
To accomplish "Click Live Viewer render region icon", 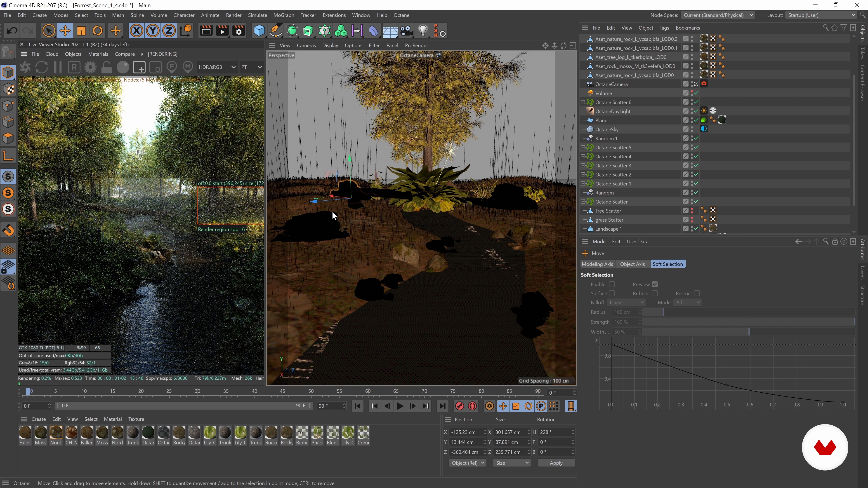I will pos(139,67).
